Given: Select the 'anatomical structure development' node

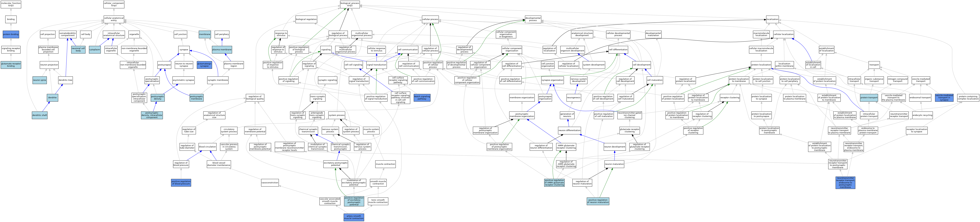Looking at the screenshot, I should click(582, 34).
